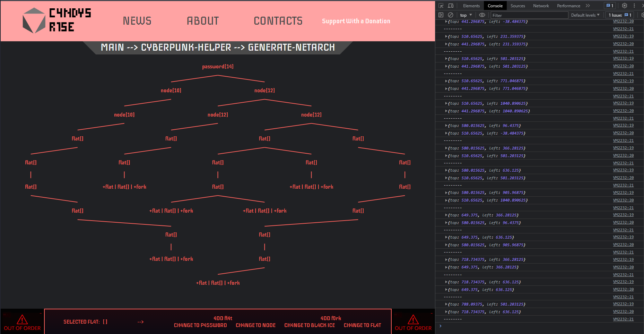Click the CH4NGE TO BL4CK ICE button
This screenshot has width=644, height=334.
(x=310, y=325)
